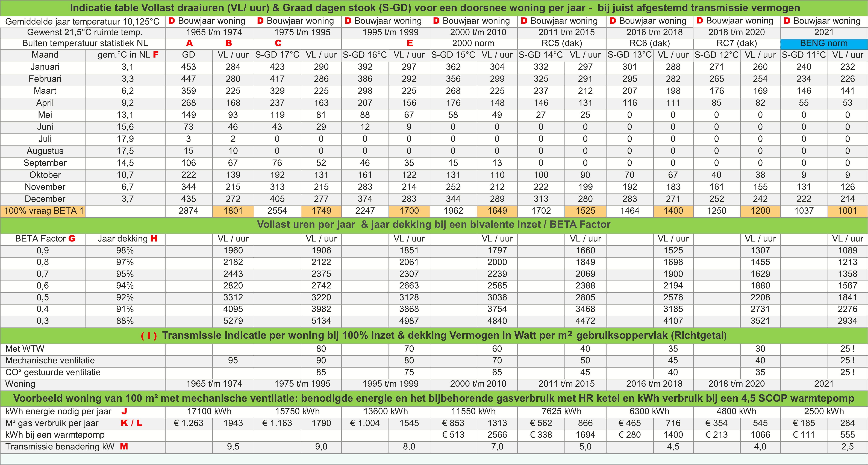
Task: Click the 'RC7 (dak)' header cell
Action: pyautogui.click(x=737, y=44)
